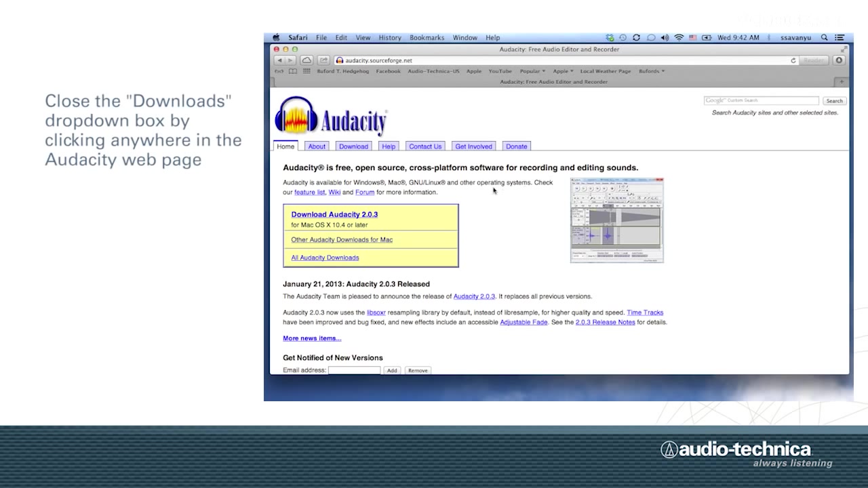Click the Download Audacity 2.0.3 link
Image resolution: width=868 pixels, height=488 pixels.
(334, 214)
